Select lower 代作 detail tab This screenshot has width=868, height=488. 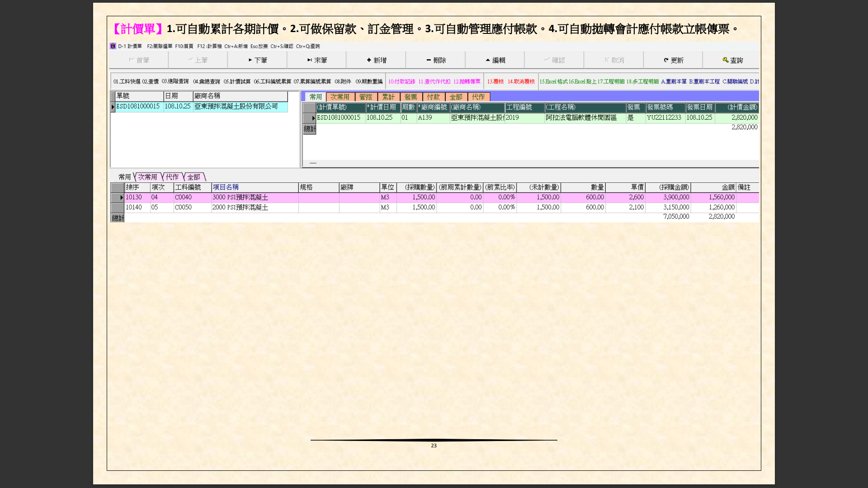click(x=172, y=177)
